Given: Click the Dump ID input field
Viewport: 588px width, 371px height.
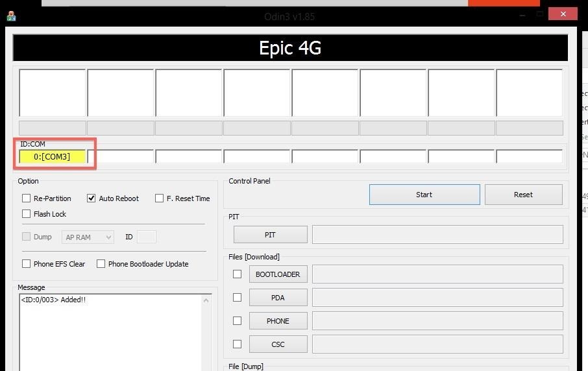Looking at the screenshot, I should 147,237.
